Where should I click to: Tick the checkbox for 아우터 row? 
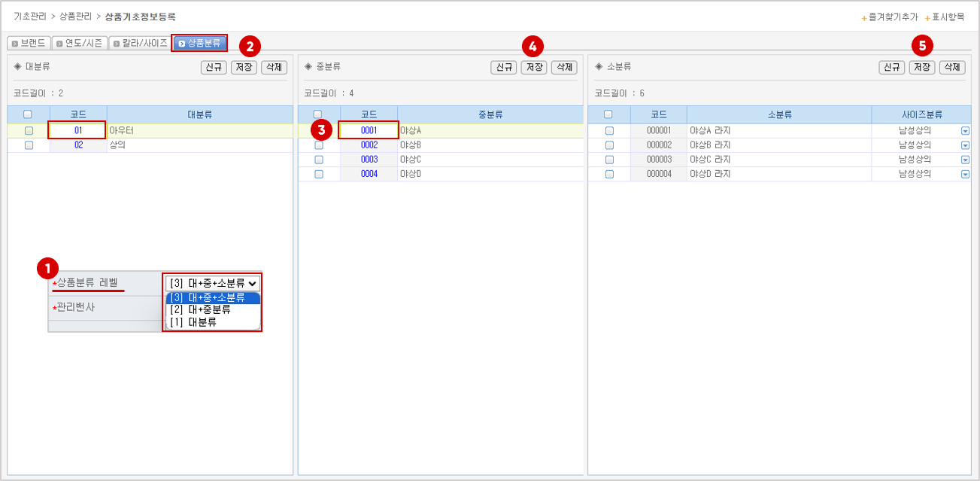(29, 131)
